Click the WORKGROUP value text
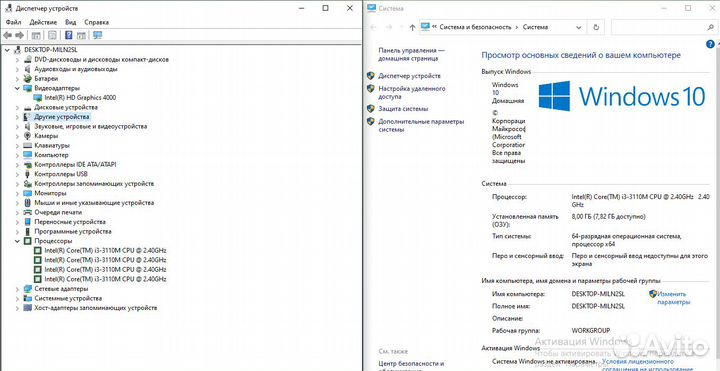The image size is (720, 371). pos(591,331)
